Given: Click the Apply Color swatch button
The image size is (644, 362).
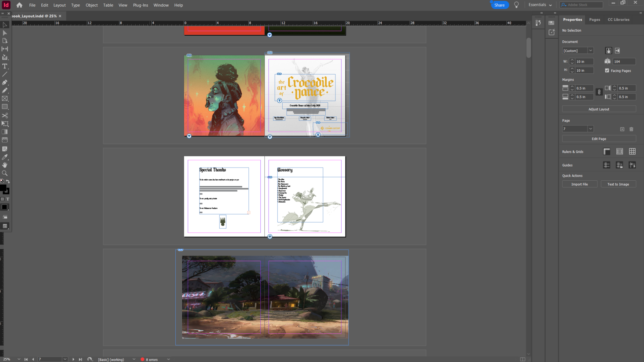Looking at the screenshot, I should click(x=4, y=207).
